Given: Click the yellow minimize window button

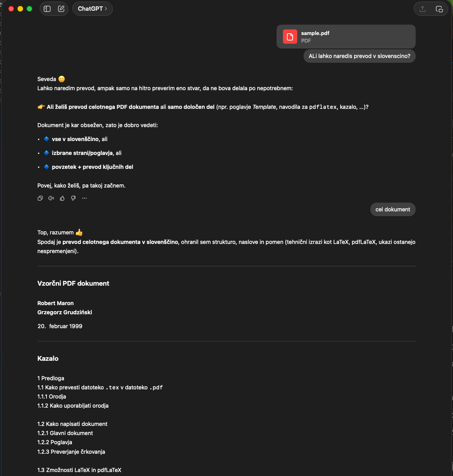Looking at the screenshot, I should tap(20, 9).
